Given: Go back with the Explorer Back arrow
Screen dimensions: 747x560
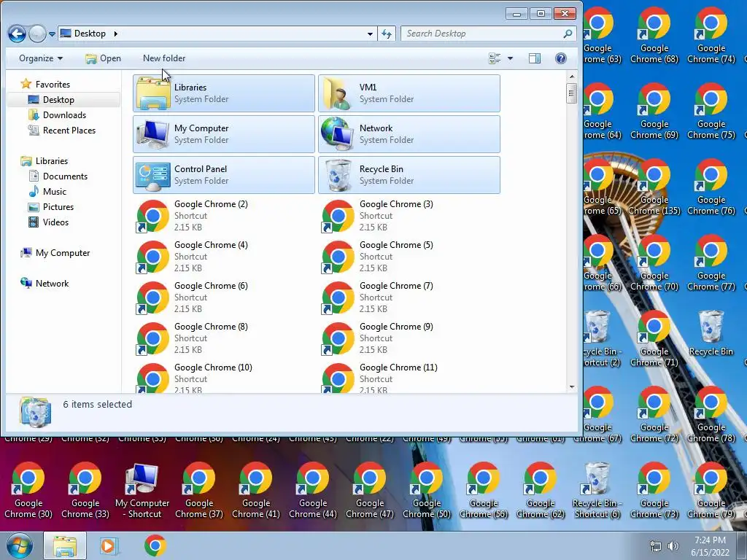Looking at the screenshot, I should (18, 34).
